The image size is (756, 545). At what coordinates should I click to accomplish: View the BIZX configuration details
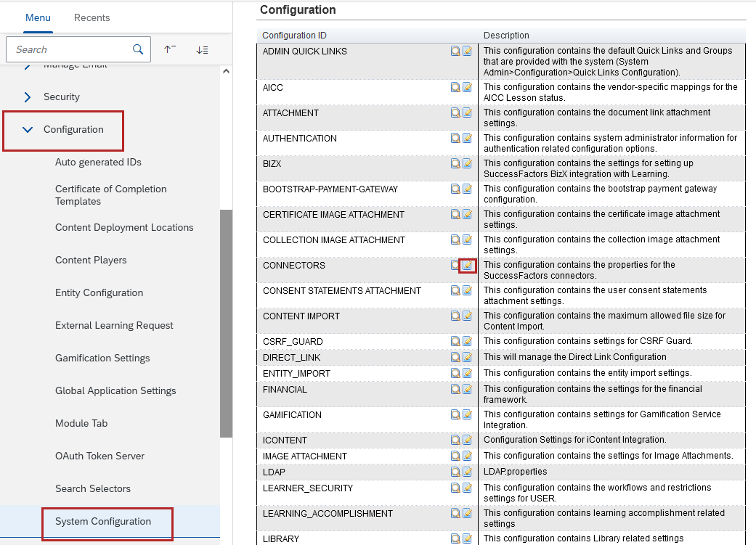point(455,164)
